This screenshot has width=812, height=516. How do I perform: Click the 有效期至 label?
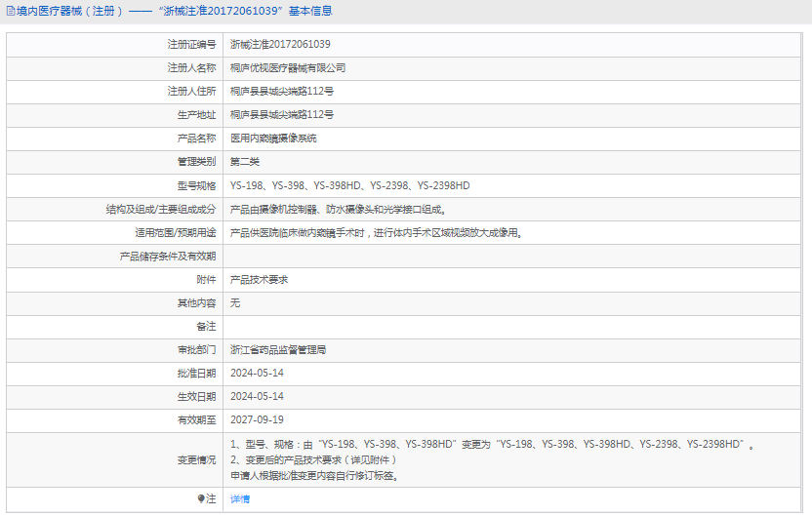point(196,419)
